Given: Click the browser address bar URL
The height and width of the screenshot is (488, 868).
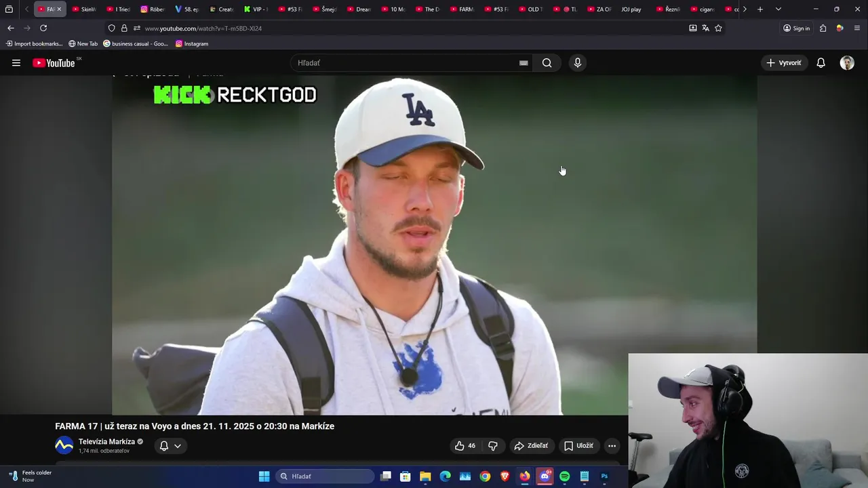Looking at the screenshot, I should (203, 28).
